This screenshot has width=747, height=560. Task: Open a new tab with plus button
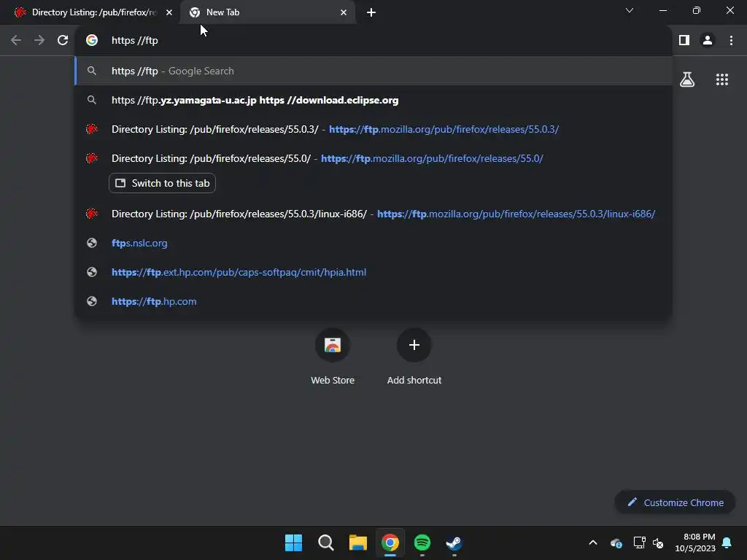[371, 12]
